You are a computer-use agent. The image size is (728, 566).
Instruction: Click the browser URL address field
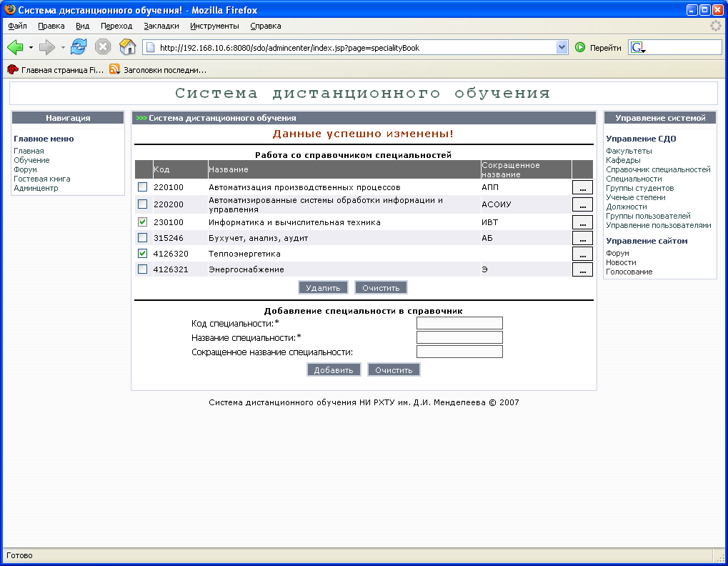pos(355,47)
